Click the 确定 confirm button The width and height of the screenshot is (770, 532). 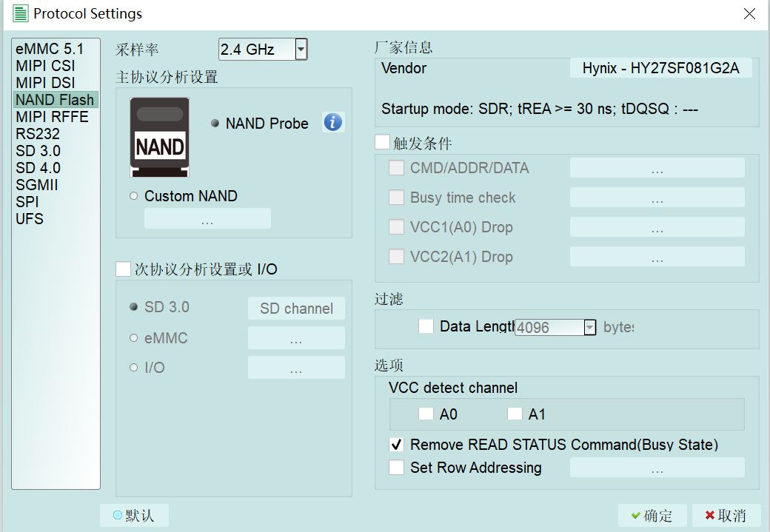coord(652,516)
